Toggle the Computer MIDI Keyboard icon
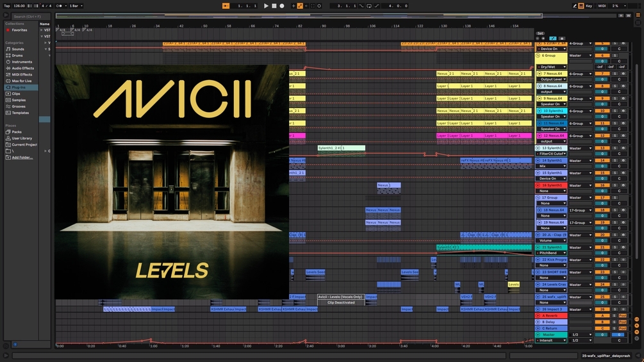This screenshot has height=362, width=644. (x=581, y=6)
